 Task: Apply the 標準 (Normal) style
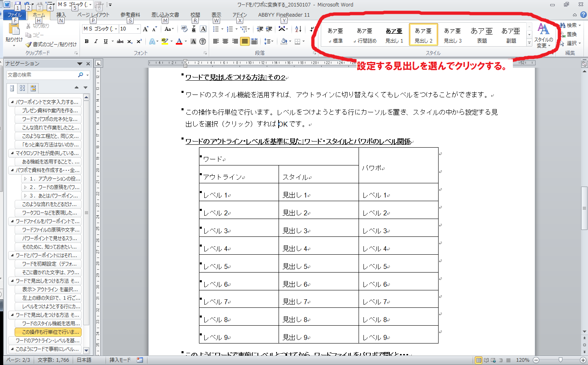coord(335,35)
